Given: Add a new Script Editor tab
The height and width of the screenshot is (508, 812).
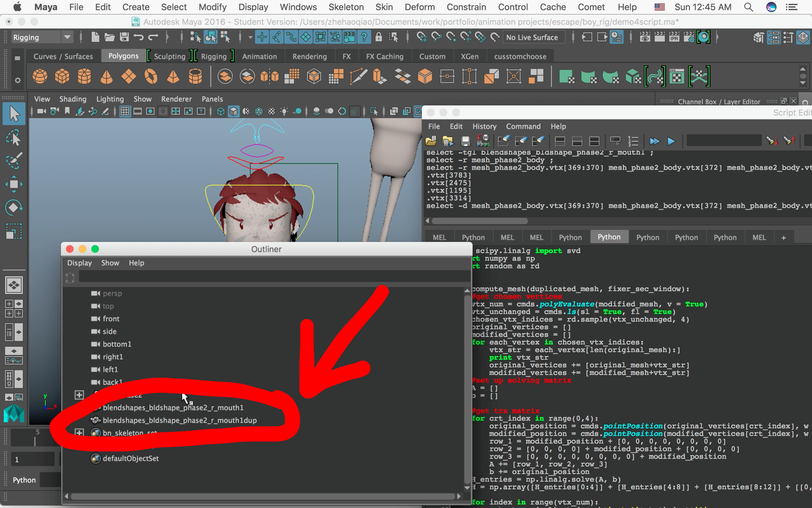Looking at the screenshot, I should point(783,238).
